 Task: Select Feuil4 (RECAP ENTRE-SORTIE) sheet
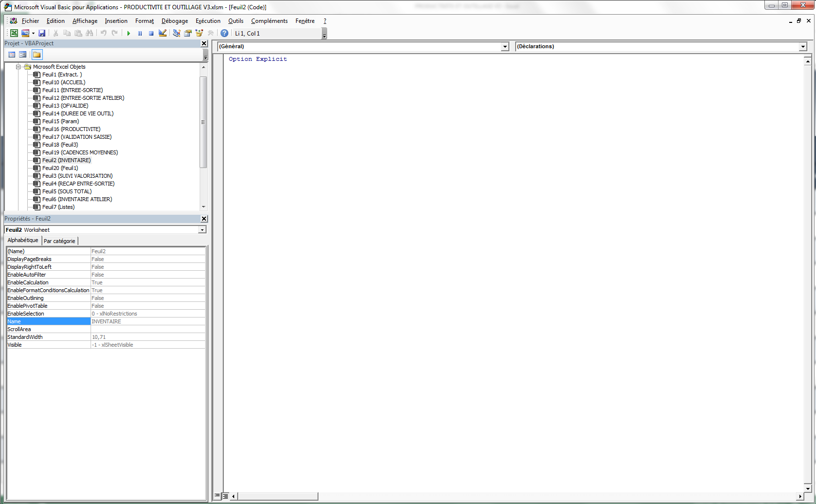pos(78,184)
